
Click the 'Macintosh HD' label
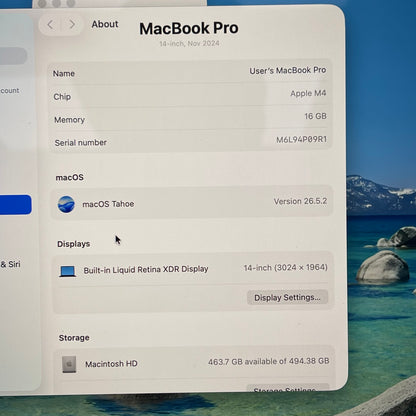coord(111,364)
